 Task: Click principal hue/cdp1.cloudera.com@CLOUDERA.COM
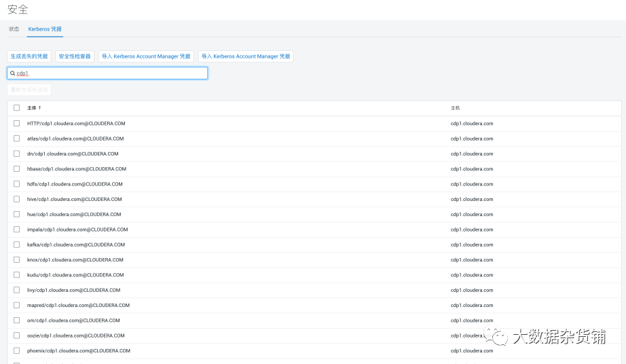74,215
